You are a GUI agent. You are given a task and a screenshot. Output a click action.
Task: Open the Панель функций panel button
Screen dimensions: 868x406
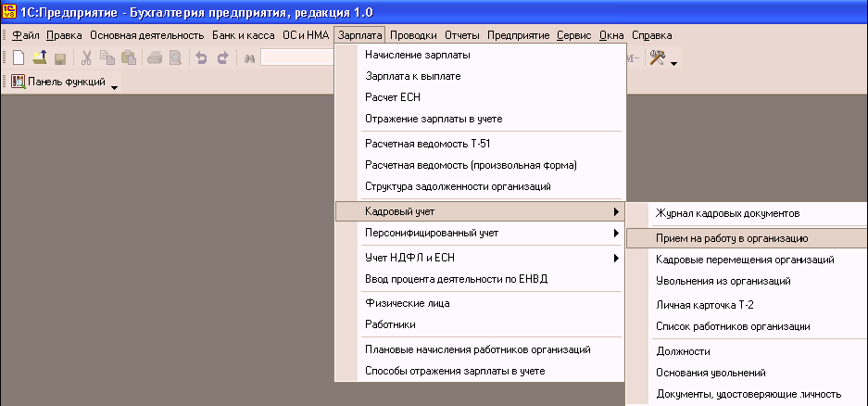(x=58, y=82)
